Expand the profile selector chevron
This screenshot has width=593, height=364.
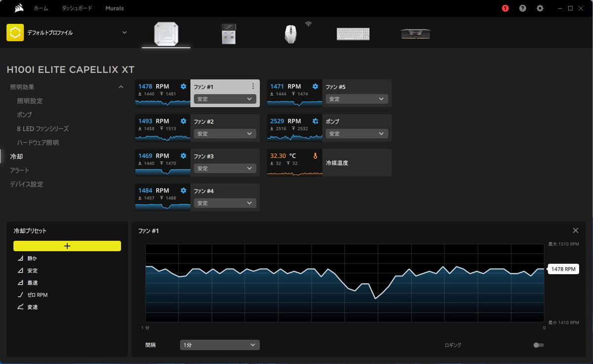coord(125,33)
